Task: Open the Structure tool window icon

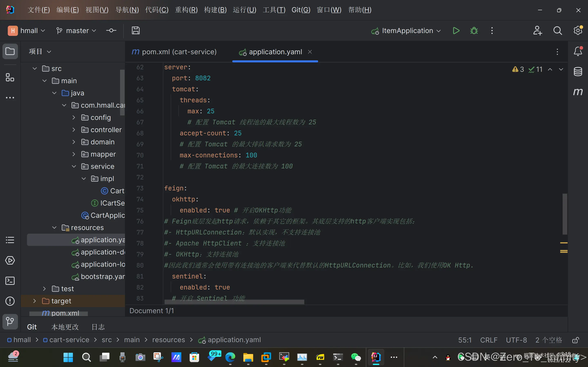Action: click(10, 77)
